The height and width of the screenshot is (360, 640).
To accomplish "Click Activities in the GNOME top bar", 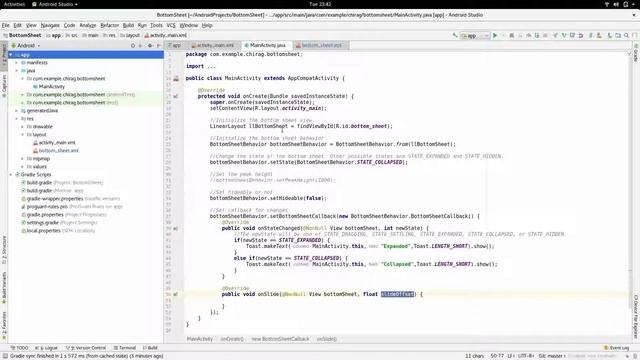I will 14,4.
